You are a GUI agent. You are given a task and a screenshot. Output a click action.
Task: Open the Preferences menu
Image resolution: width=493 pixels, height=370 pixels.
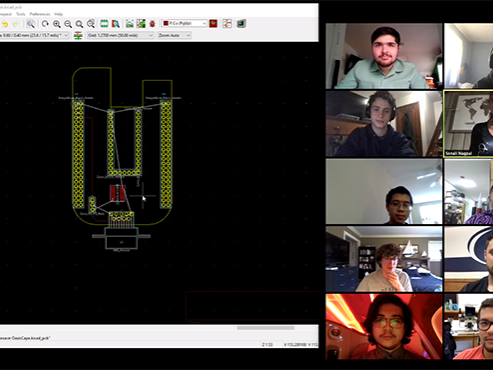(x=40, y=14)
